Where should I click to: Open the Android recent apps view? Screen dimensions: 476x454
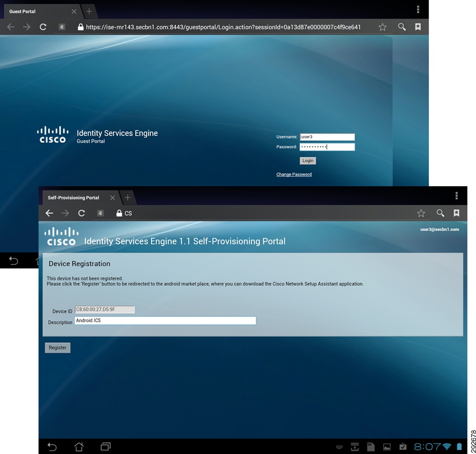106,447
